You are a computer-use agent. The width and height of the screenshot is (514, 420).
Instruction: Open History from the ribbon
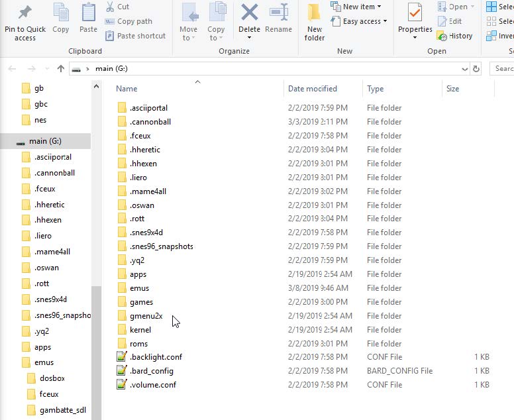coord(454,36)
